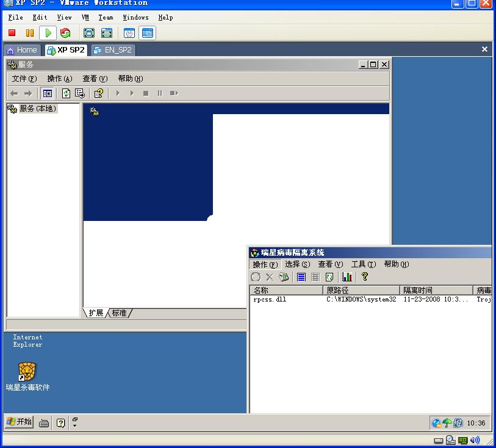Enter VMware full screen mode icon
The height and width of the screenshot is (448, 496).
pyautogui.click(x=89, y=33)
